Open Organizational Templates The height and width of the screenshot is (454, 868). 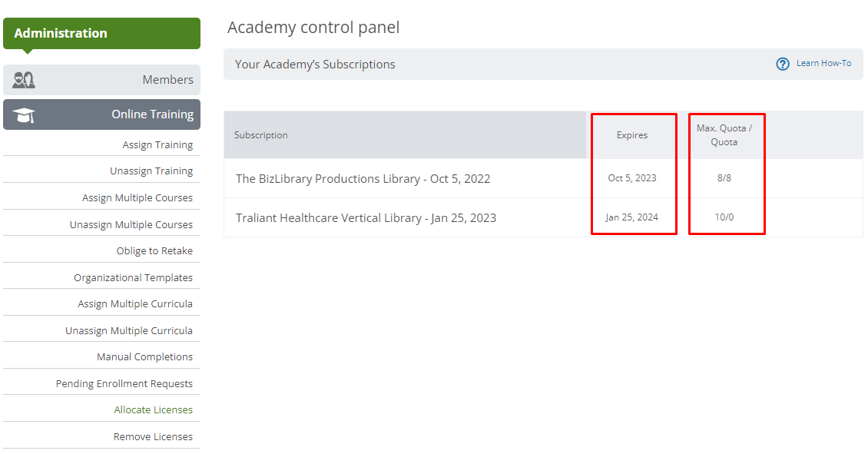(133, 277)
